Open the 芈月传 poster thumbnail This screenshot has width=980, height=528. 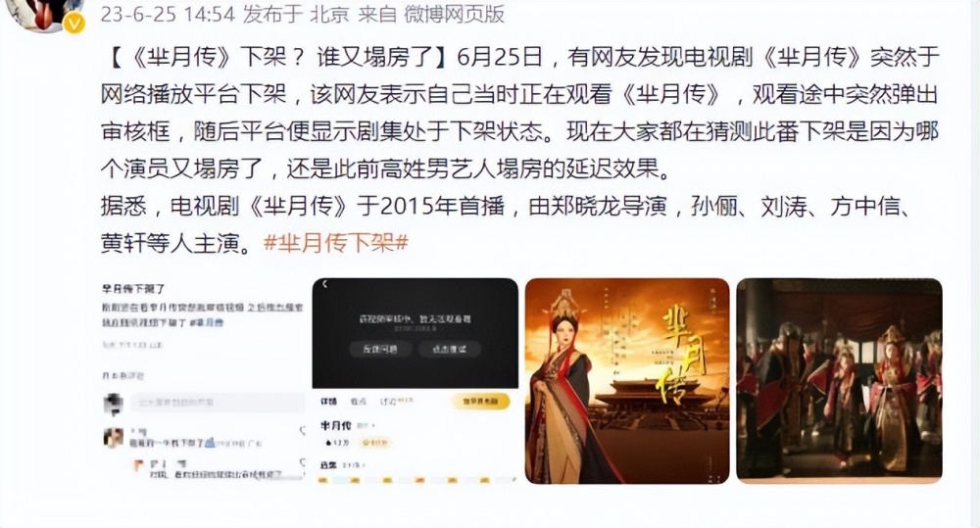point(627,380)
